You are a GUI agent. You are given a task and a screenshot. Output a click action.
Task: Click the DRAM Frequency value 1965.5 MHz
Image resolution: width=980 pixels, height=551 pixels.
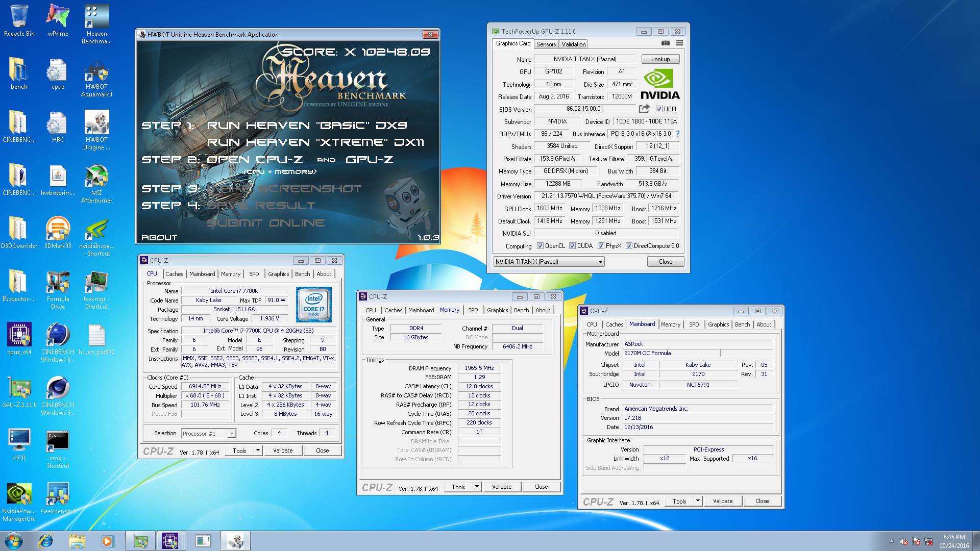click(479, 368)
